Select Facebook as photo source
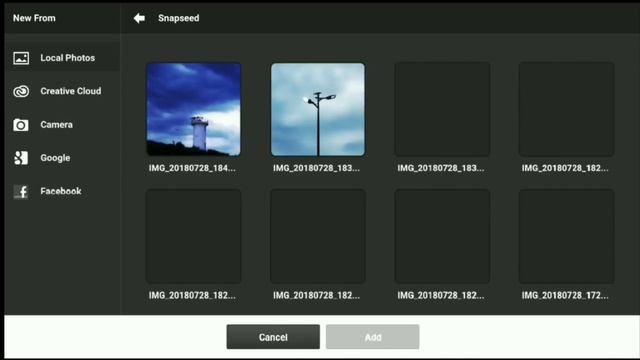 tap(61, 191)
